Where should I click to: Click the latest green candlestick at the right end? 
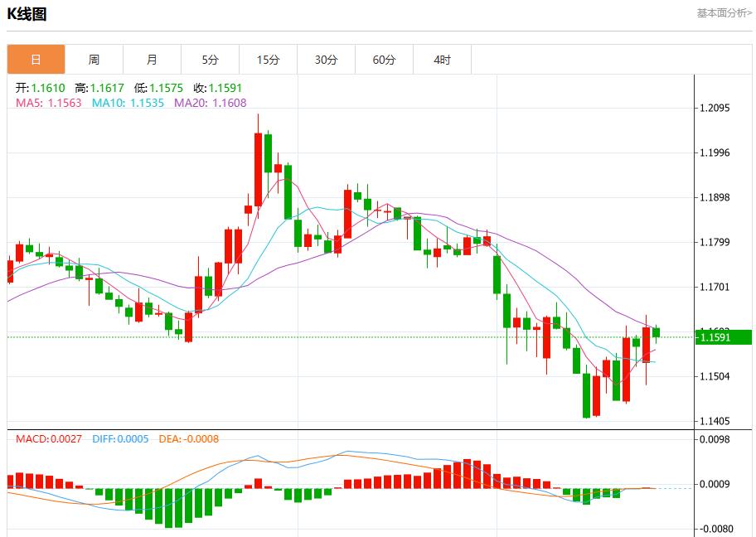coord(657,332)
